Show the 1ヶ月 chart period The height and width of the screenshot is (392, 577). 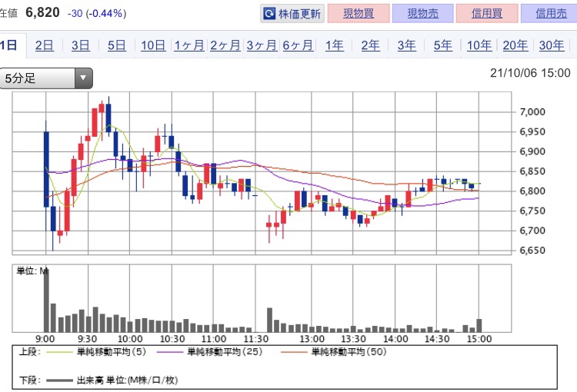pos(189,45)
